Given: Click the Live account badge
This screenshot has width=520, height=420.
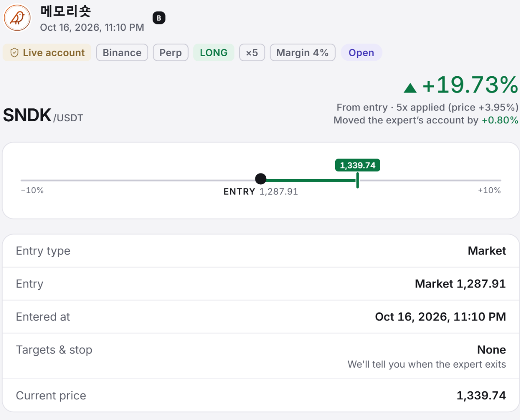Looking at the screenshot, I should 47,53.
